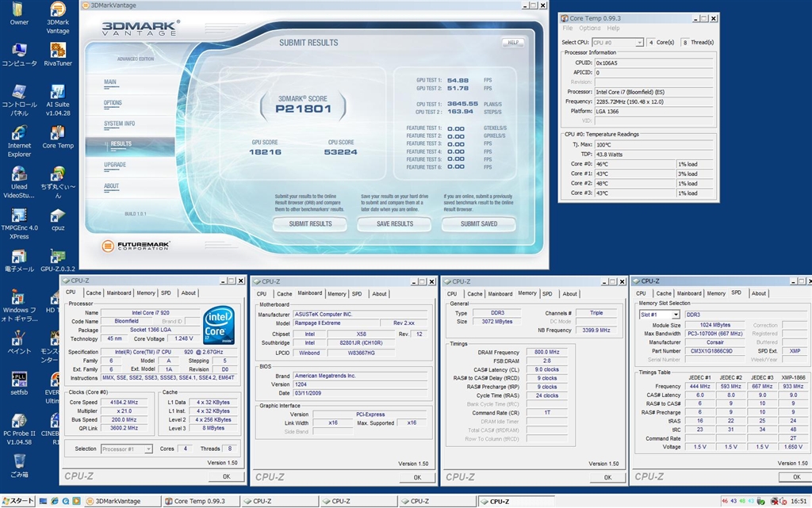
Task: Launch the GPU-Z.0.3.2 desktop icon
Action: coord(57,261)
